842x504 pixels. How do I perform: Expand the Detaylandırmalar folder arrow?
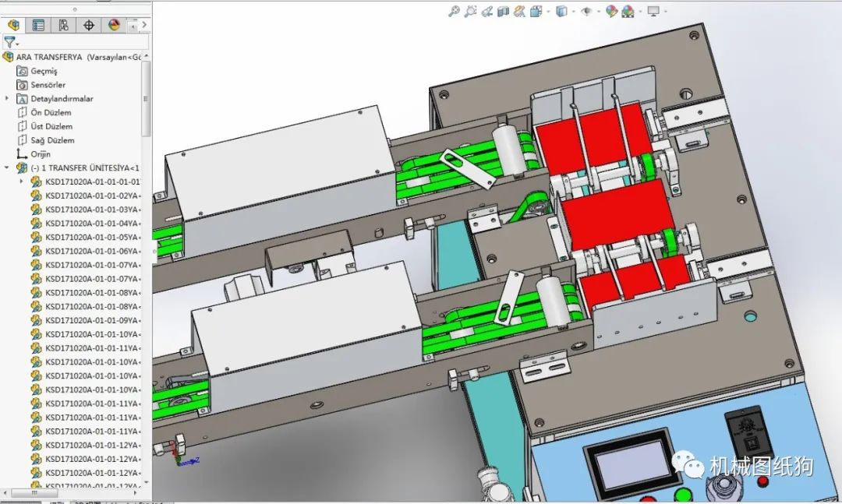pos(6,99)
